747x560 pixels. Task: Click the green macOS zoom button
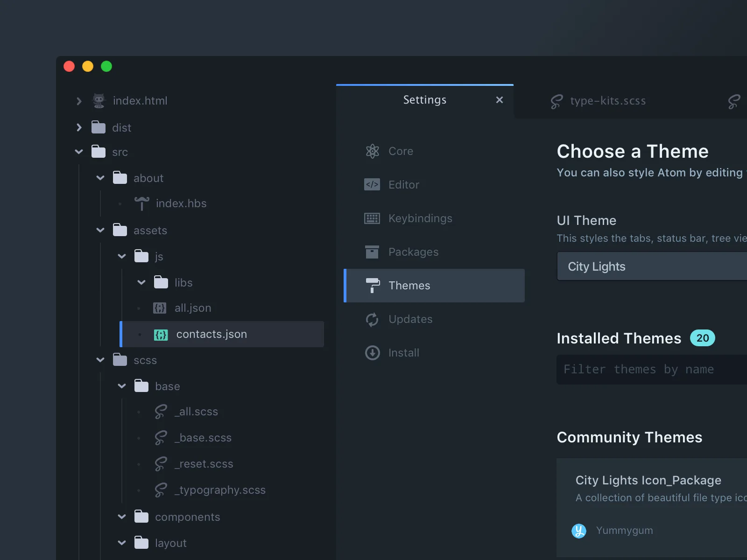coord(106,66)
